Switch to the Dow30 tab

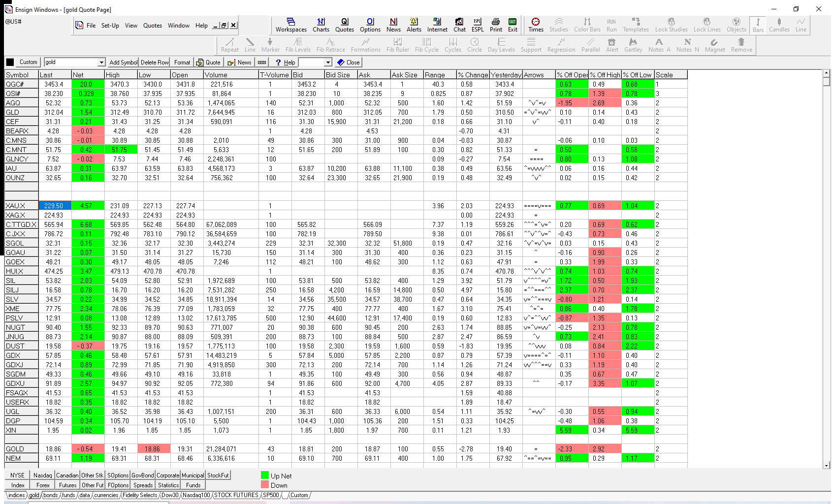(x=170, y=495)
